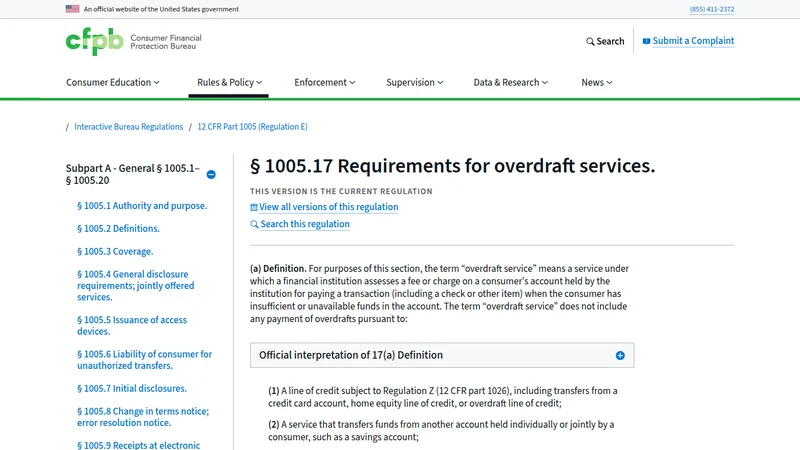800x450 pixels.
Task: Click the § 1005.17 Requirements heading
Action: pyautogui.click(x=453, y=166)
